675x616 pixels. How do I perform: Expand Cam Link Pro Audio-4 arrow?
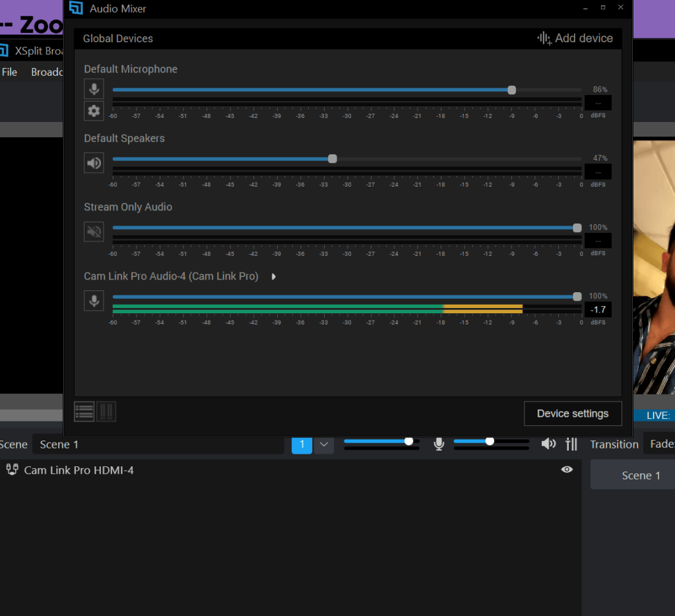pos(273,276)
